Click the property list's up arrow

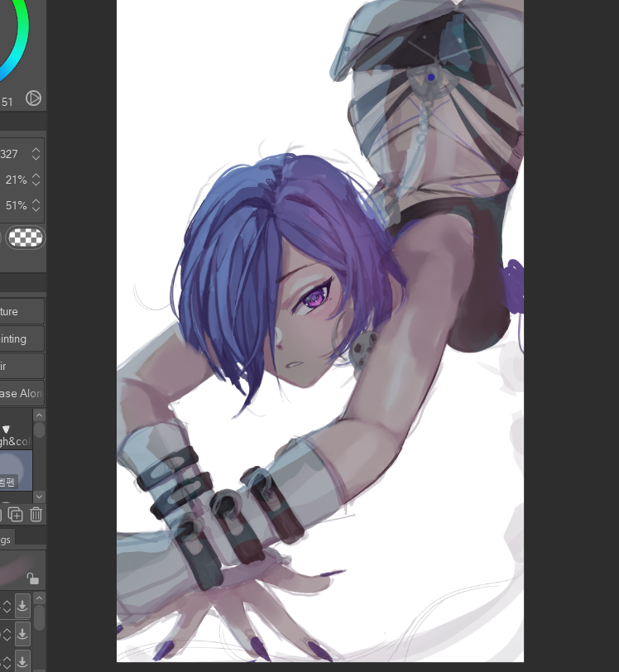[x=39, y=598]
